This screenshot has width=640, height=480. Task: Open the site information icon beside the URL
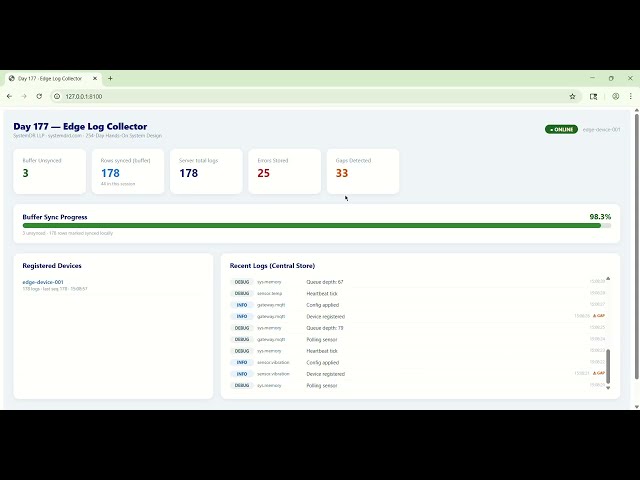pyautogui.click(x=57, y=96)
